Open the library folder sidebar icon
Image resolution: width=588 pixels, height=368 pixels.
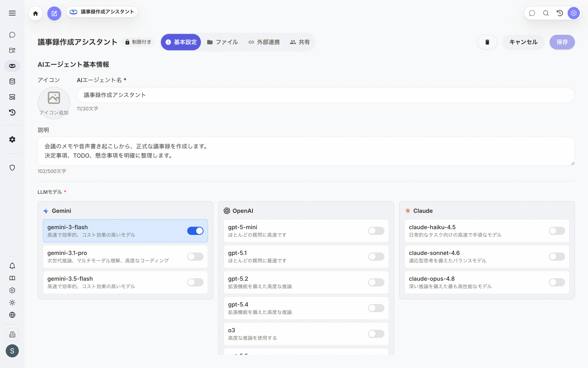pos(12,50)
